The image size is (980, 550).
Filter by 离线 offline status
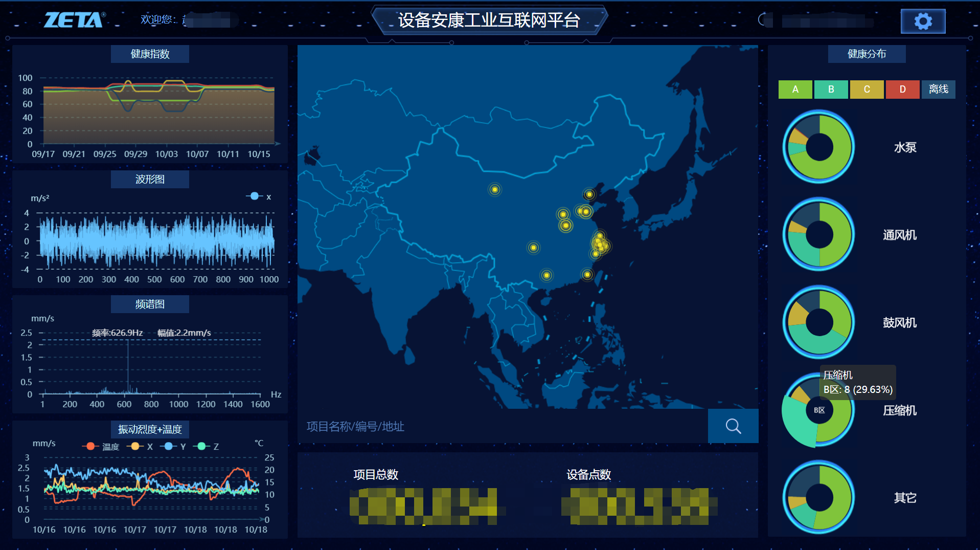point(938,90)
